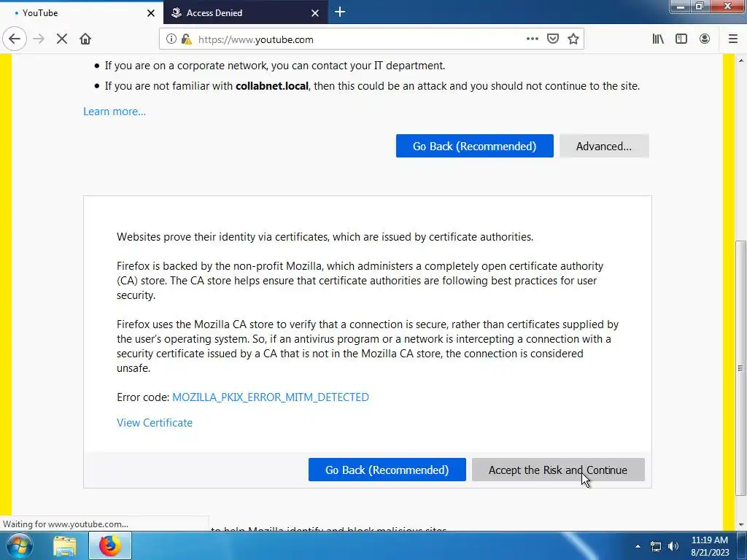Show site information via the info icon
747x560 pixels.
coord(171,39)
